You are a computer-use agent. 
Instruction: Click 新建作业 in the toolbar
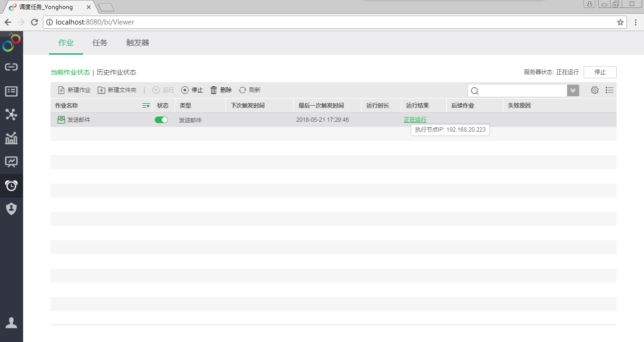click(x=74, y=90)
